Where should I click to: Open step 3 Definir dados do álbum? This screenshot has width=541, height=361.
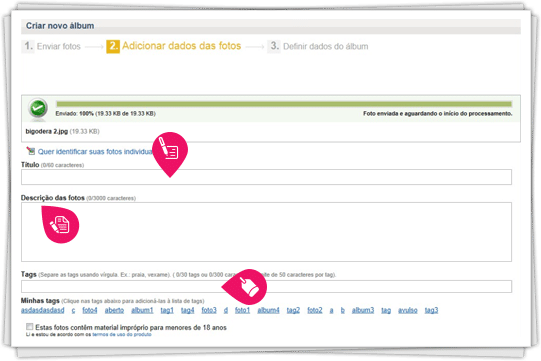[x=318, y=46]
